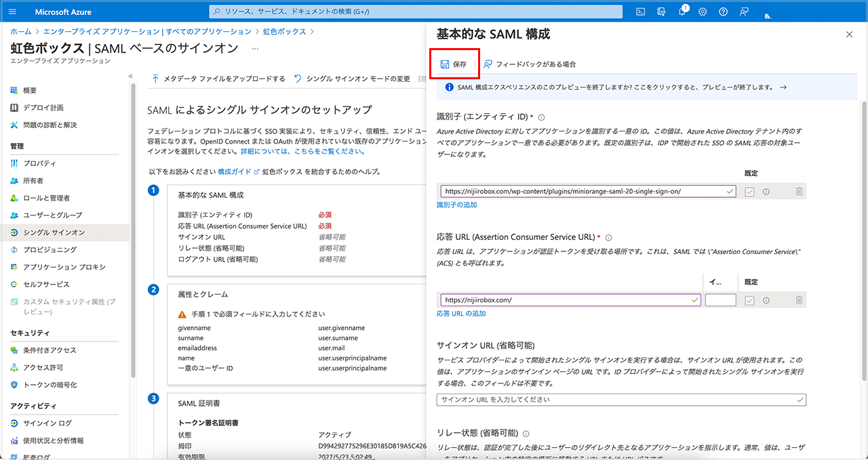Click the エンタープライズ アプリケーション breadcrumb
This screenshot has width=868, height=460.
146,32
